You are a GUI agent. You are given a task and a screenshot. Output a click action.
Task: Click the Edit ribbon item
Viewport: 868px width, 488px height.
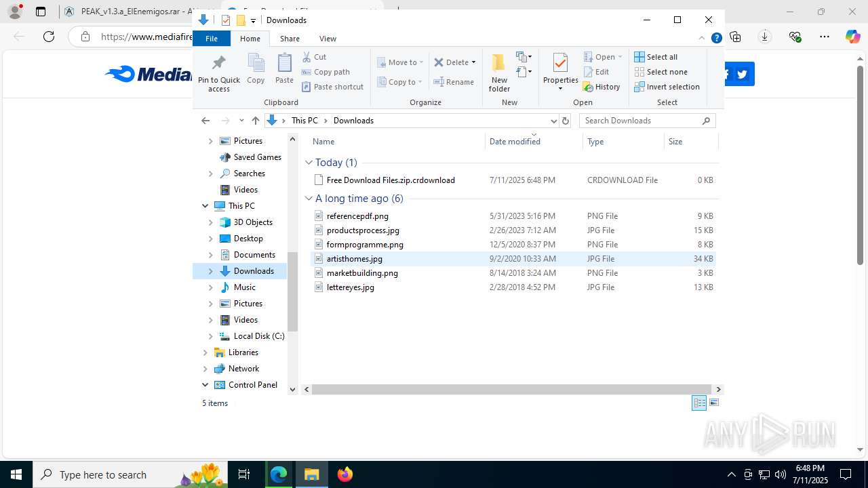pyautogui.click(x=596, y=72)
